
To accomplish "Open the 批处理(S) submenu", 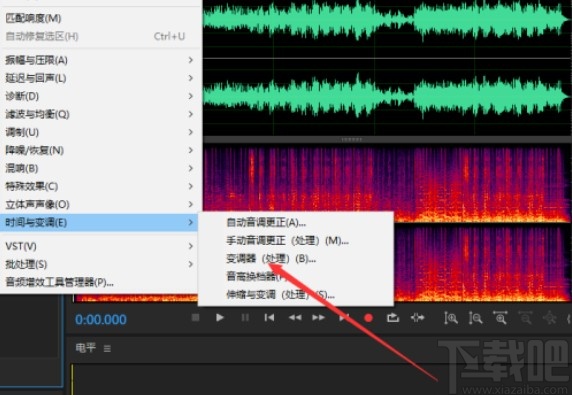I will click(99, 264).
